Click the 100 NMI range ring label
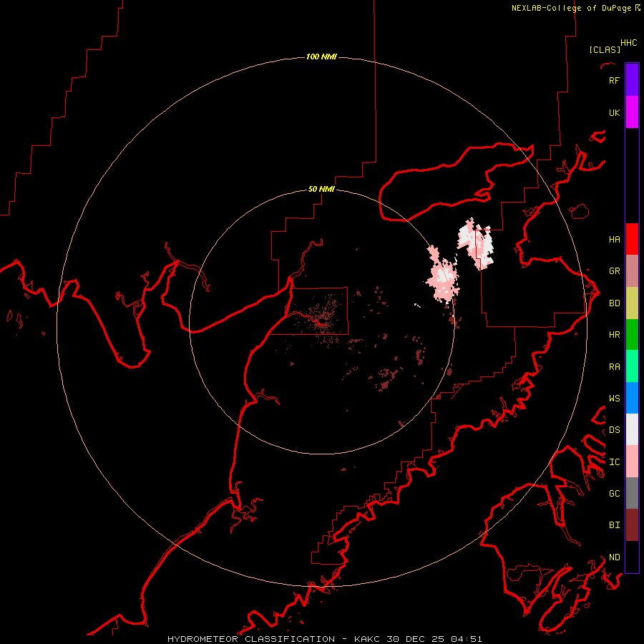Screen dimensions: 644x644 [x=321, y=57]
